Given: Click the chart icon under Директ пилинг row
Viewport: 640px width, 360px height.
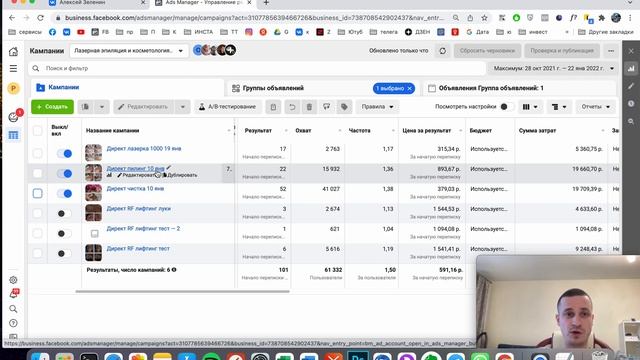Looking at the screenshot, I should coord(109,175).
